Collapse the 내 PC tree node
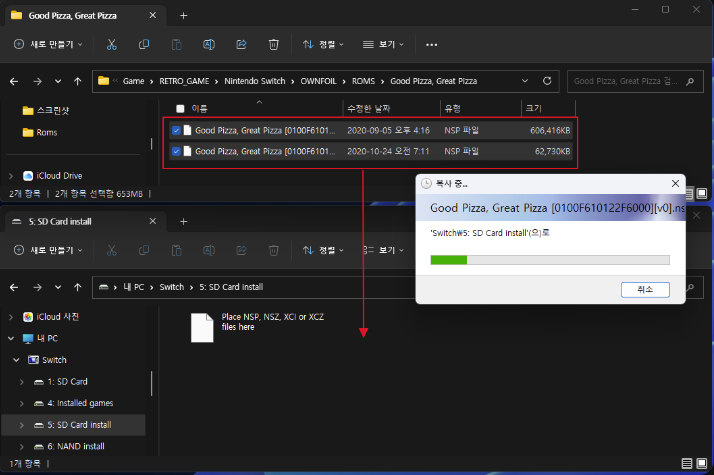 click(x=11, y=338)
